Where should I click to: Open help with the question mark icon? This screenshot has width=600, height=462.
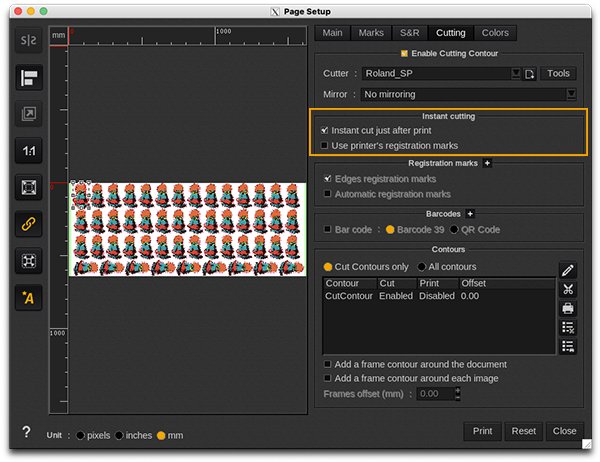coord(26,432)
